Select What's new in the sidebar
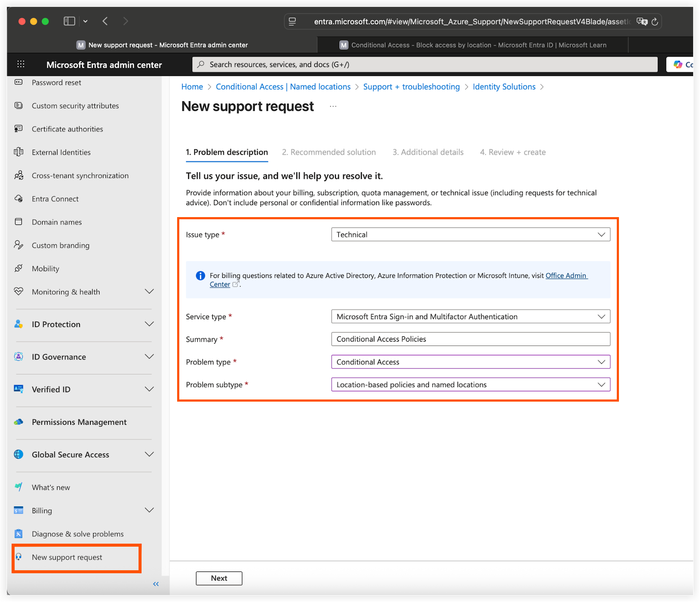 pyautogui.click(x=50, y=487)
